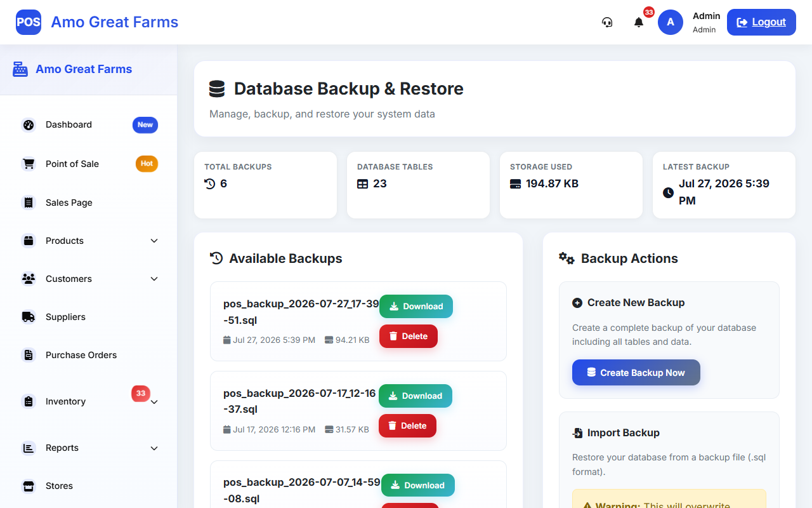Click filename pos_backup_2026-07-07_14-59-08.sql
812x508 pixels.
click(x=301, y=490)
